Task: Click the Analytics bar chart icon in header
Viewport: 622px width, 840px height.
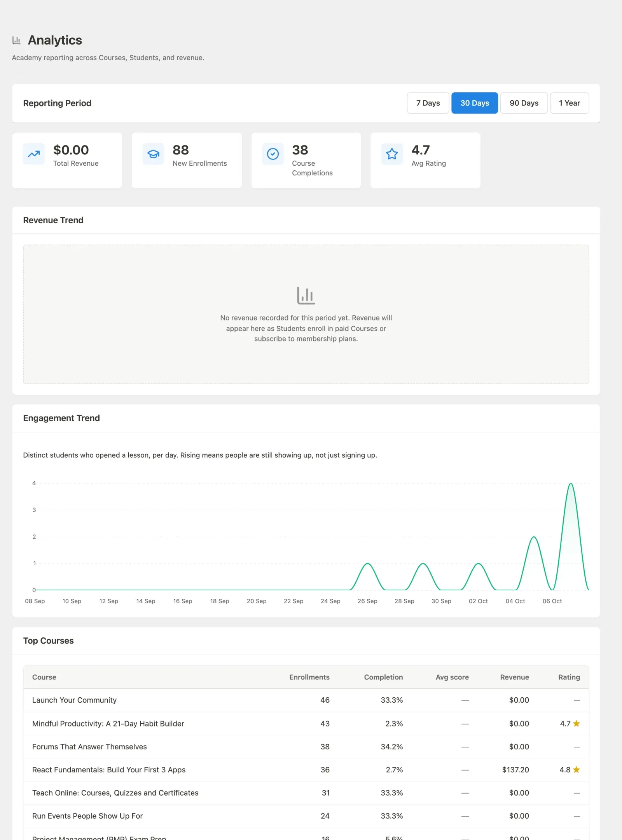Action: [x=16, y=40]
